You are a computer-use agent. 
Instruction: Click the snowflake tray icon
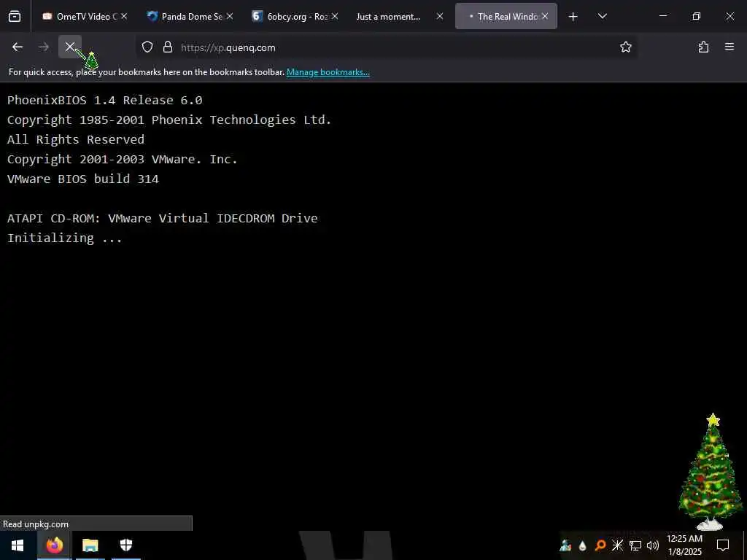[x=617, y=545]
